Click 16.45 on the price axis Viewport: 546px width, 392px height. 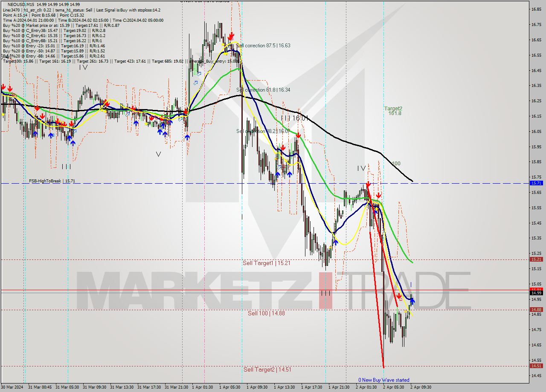click(536, 70)
